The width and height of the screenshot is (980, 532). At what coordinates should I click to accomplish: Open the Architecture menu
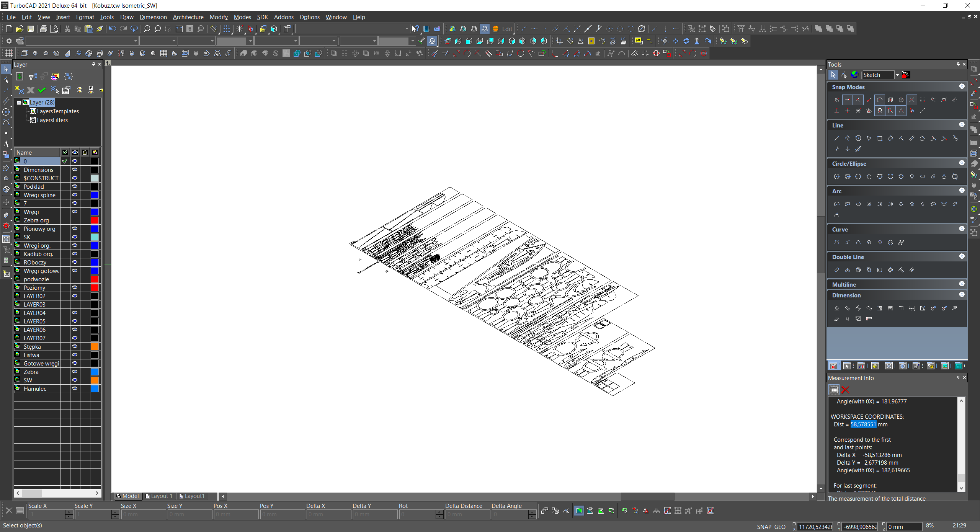pos(188,17)
